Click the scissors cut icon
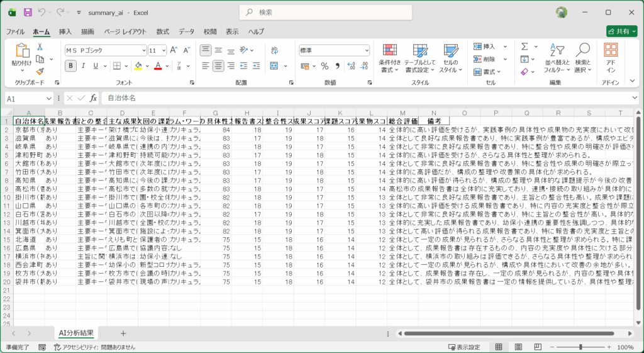The height and width of the screenshot is (353, 644). [40, 47]
